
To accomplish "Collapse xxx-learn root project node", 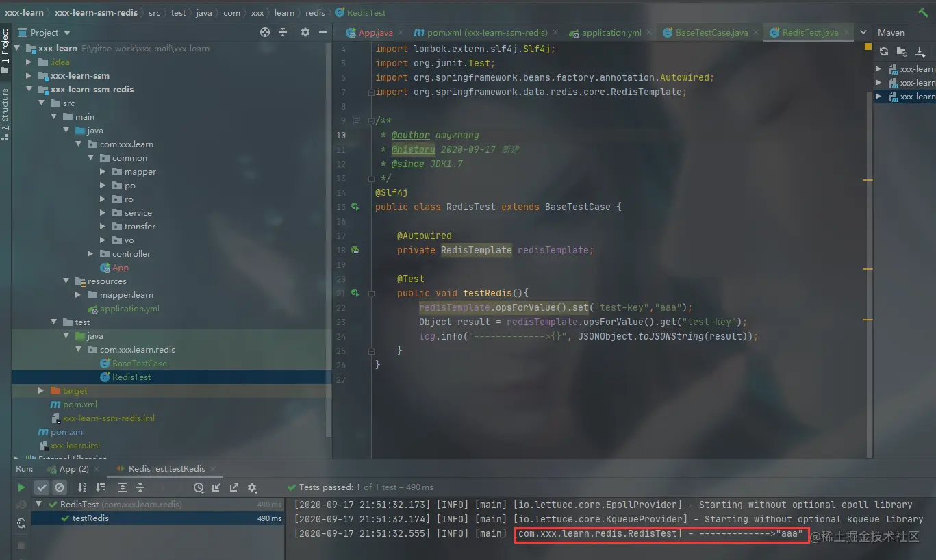I will pos(16,49).
